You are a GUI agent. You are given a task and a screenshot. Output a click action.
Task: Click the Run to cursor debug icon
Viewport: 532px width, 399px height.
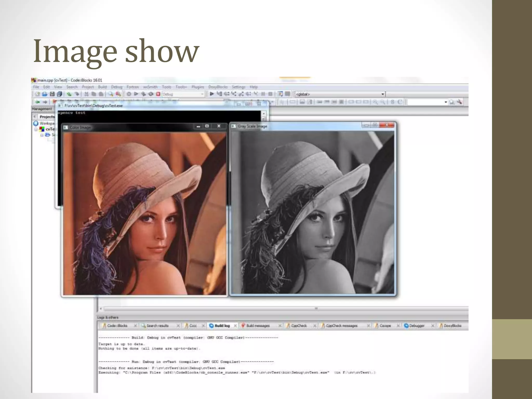tap(219, 94)
